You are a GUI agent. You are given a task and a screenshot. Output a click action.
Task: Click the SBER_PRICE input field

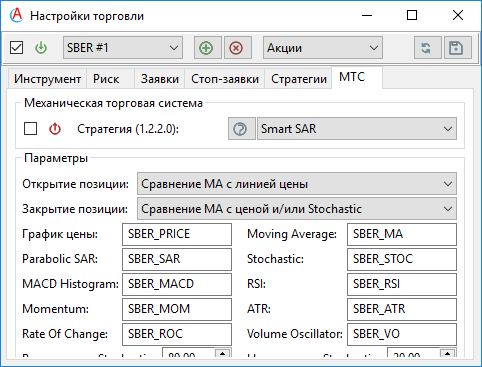pos(177,234)
